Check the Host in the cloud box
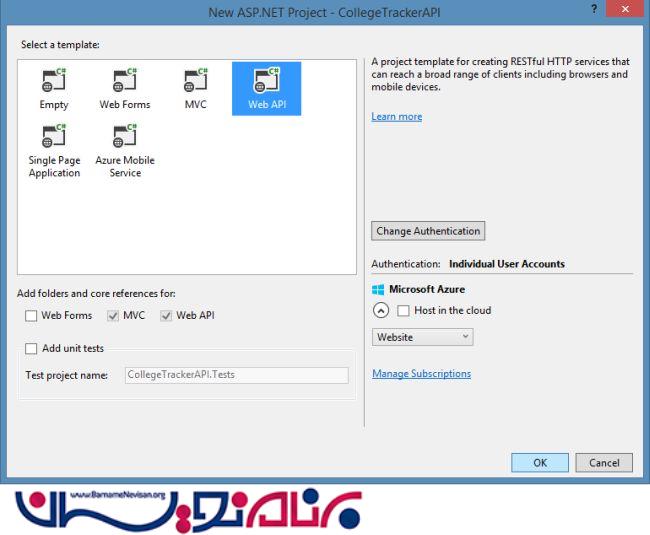The image size is (650, 535). [404, 311]
